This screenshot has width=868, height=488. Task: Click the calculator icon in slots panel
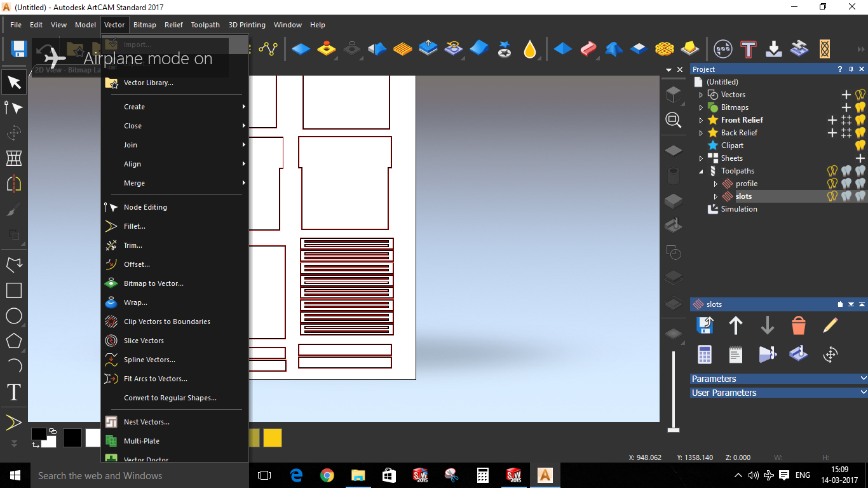point(704,355)
